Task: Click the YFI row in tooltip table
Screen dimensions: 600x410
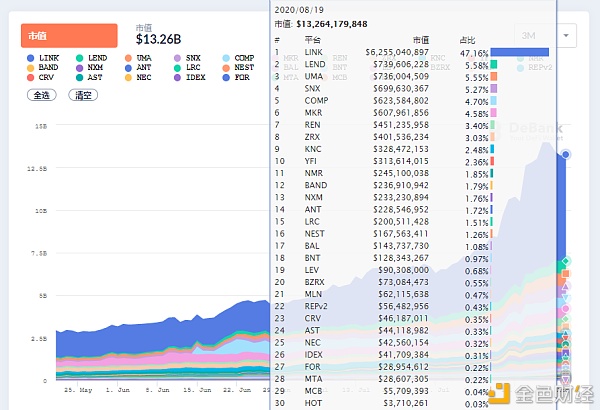Action: (386, 161)
